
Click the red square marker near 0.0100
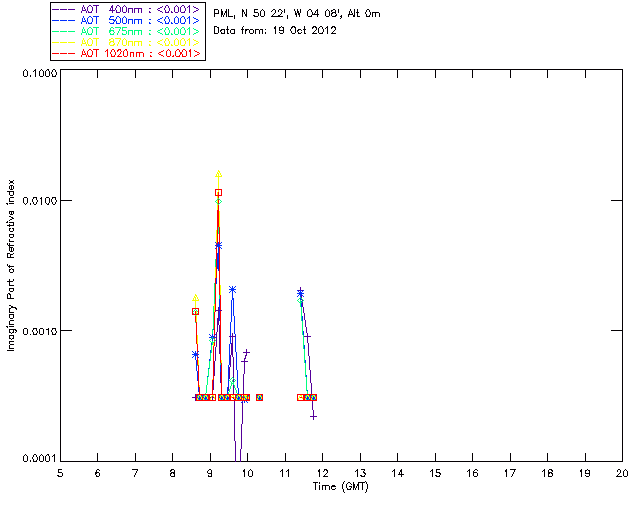(219, 193)
